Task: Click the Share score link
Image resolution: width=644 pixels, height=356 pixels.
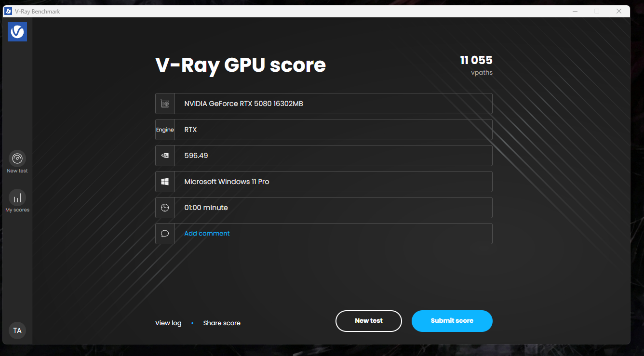Action: point(222,323)
